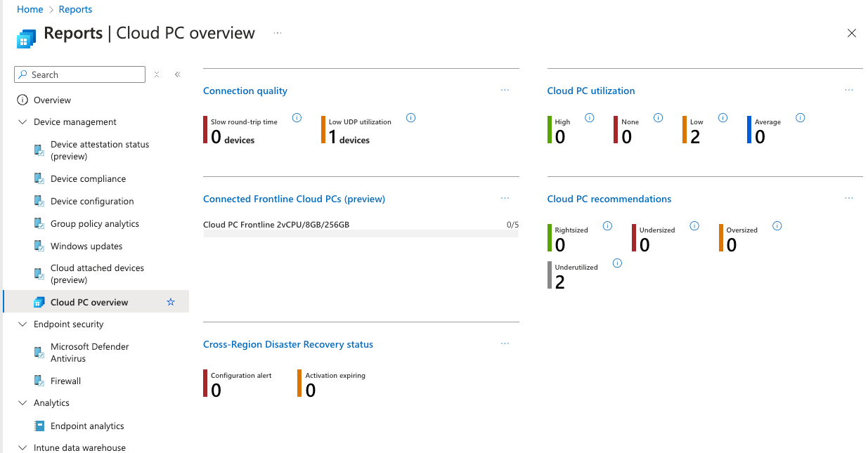Image resolution: width=868 pixels, height=453 pixels.
Task: Show info for Rightsized recommendation
Action: pos(608,226)
